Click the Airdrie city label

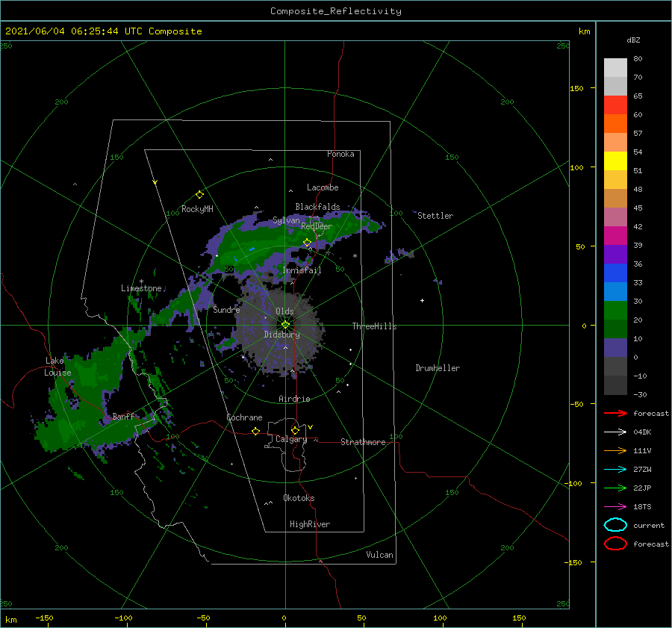click(294, 399)
